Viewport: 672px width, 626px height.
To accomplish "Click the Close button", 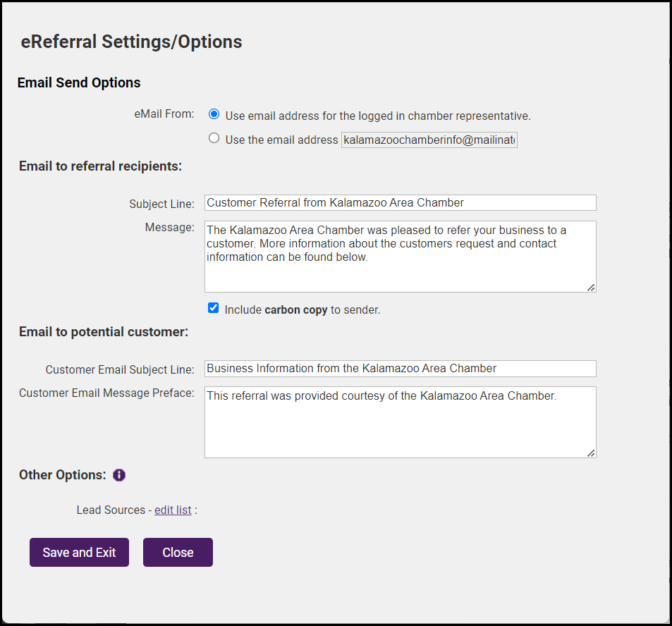I will [x=178, y=553].
